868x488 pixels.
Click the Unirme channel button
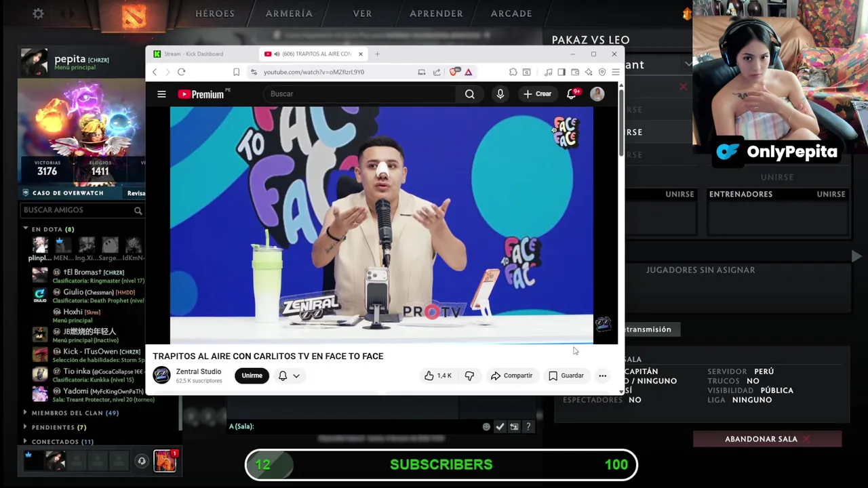pyautogui.click(x=252, y=375)
